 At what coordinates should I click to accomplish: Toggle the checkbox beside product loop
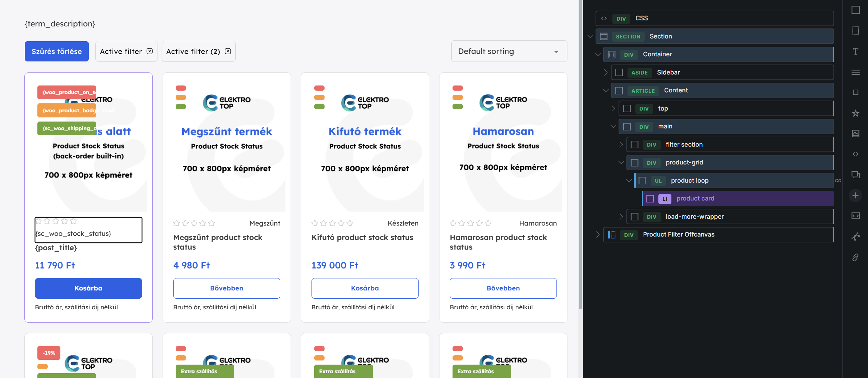click(642, 181)
